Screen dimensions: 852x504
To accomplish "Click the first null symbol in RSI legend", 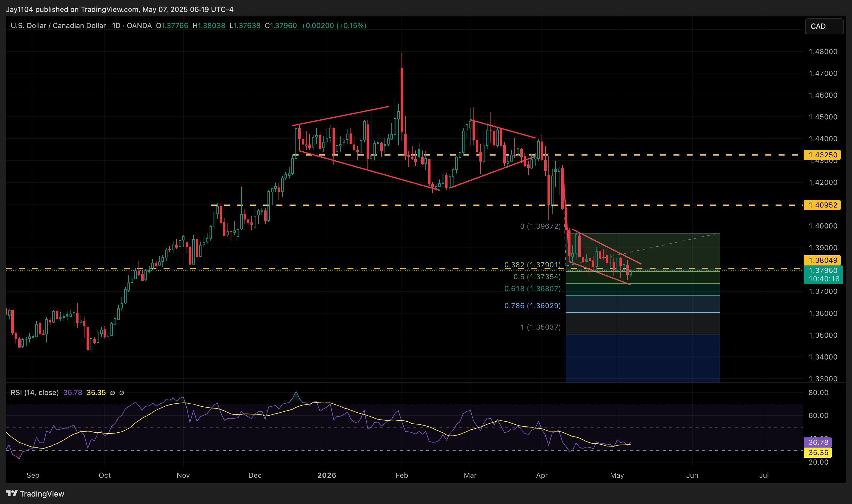I will (x=113, y=393).
